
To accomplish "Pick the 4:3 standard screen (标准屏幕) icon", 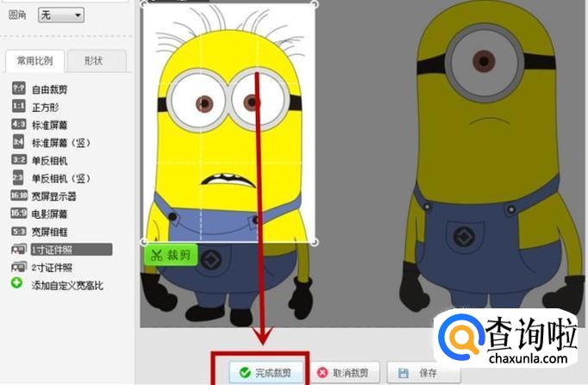I will pos(17,124).
